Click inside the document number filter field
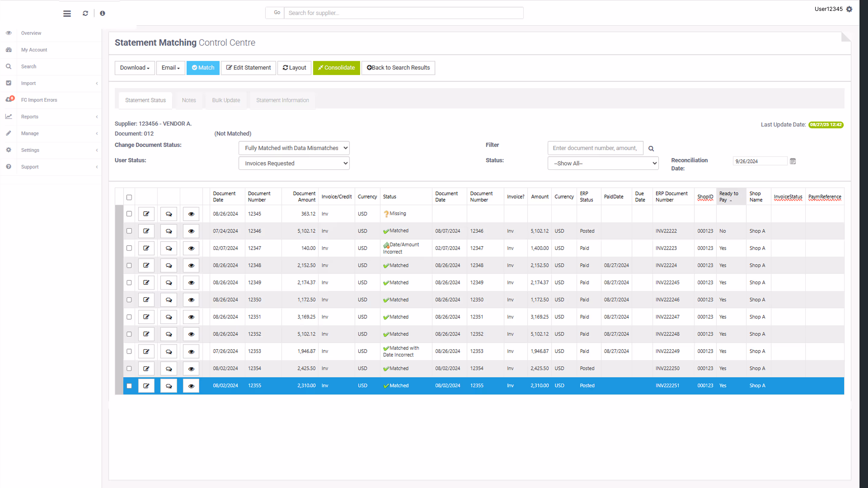The width and height of the screenshot is (868, 488). tap(595, 148)
